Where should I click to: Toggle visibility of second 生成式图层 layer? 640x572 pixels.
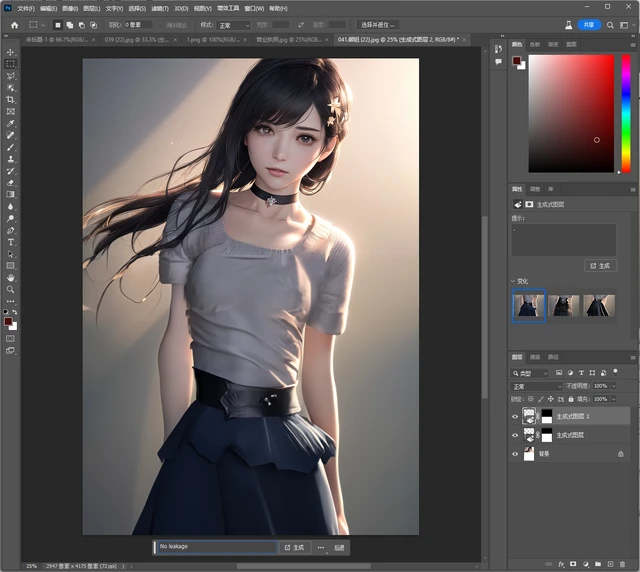pos(516,435)
